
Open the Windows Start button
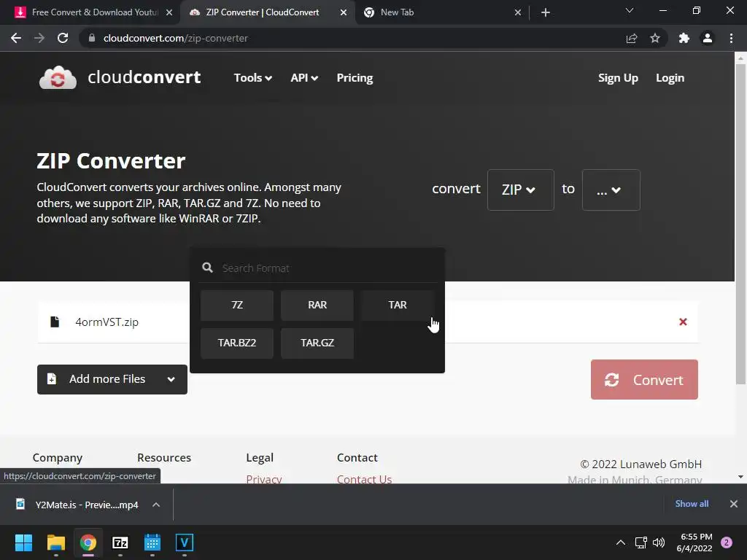tap(23, 542)
